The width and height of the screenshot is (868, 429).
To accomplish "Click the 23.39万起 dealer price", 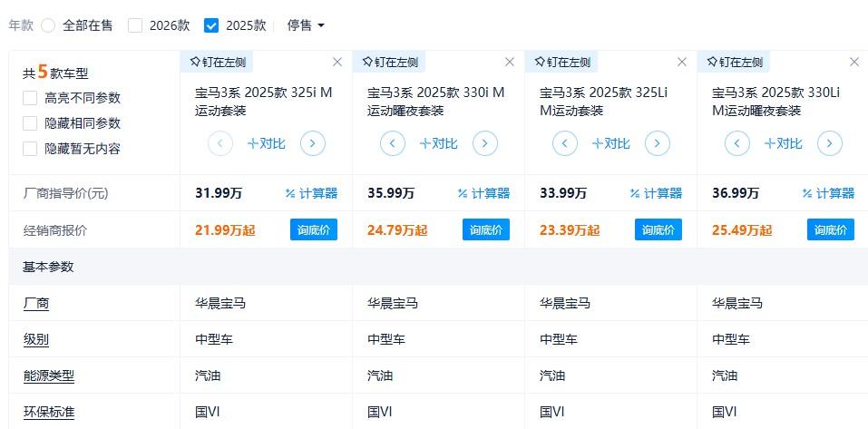I will (570, 230).
